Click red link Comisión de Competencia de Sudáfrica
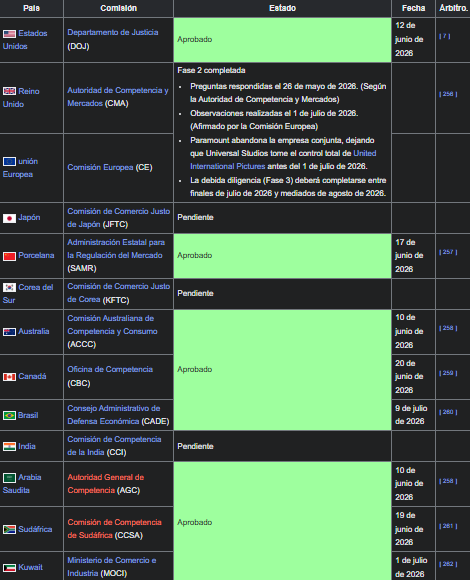Screen dimensions: 470x580 coord(114,529)
